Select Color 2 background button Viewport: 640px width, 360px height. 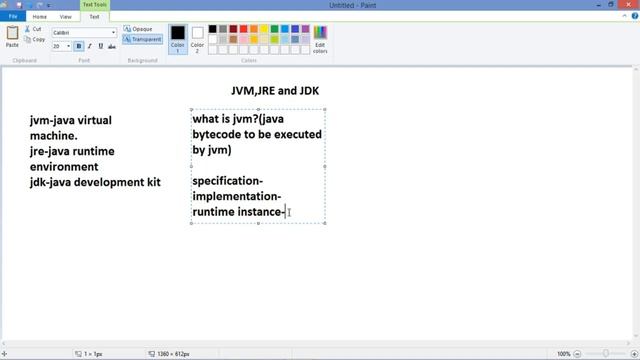point(197,39)
